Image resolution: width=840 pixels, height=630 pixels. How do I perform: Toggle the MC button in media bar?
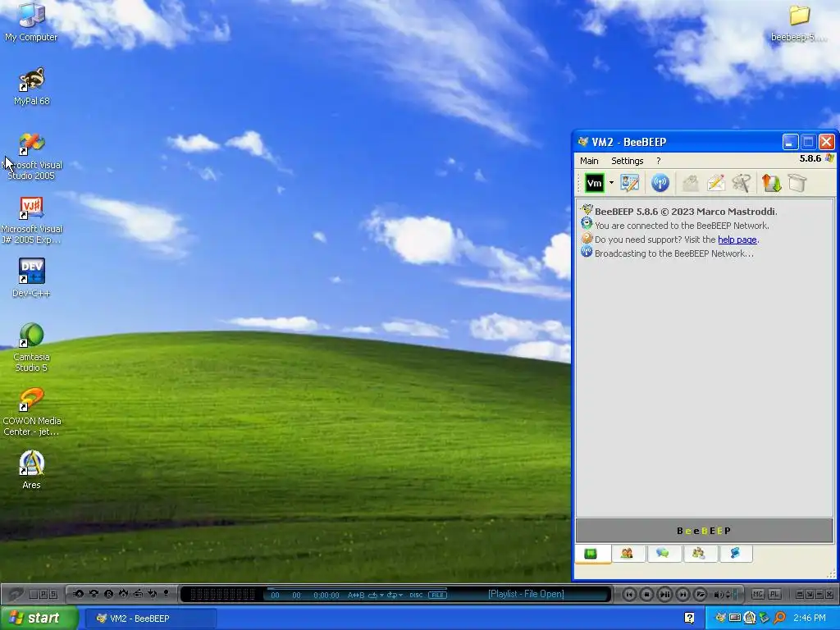758,594
